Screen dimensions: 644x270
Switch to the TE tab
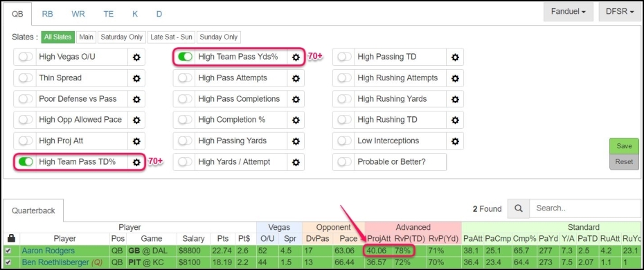tap(109, 14)
